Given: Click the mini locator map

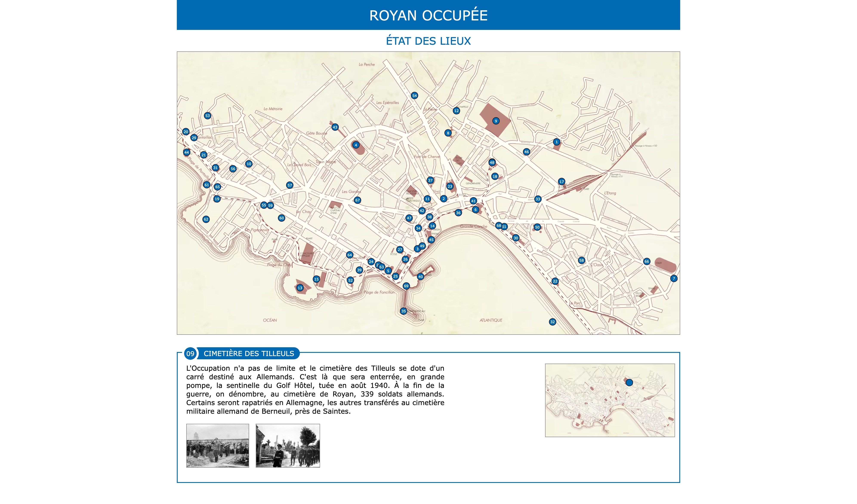Looking at the screenshot, I should tap(610, 400).
